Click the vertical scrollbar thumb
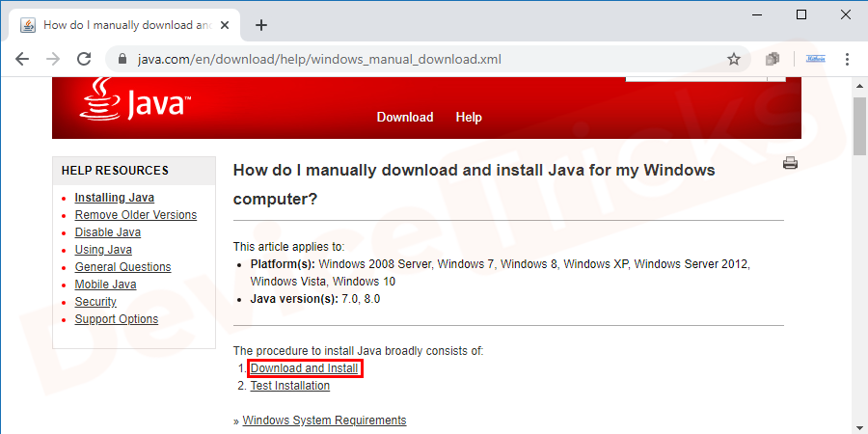This screenshot has height=434, width=868. (859, 125)
